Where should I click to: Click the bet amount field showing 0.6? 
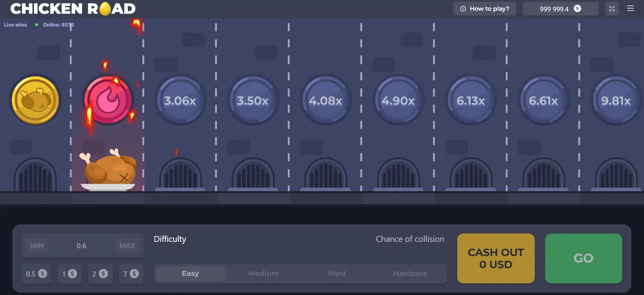[x=82, y=246]
